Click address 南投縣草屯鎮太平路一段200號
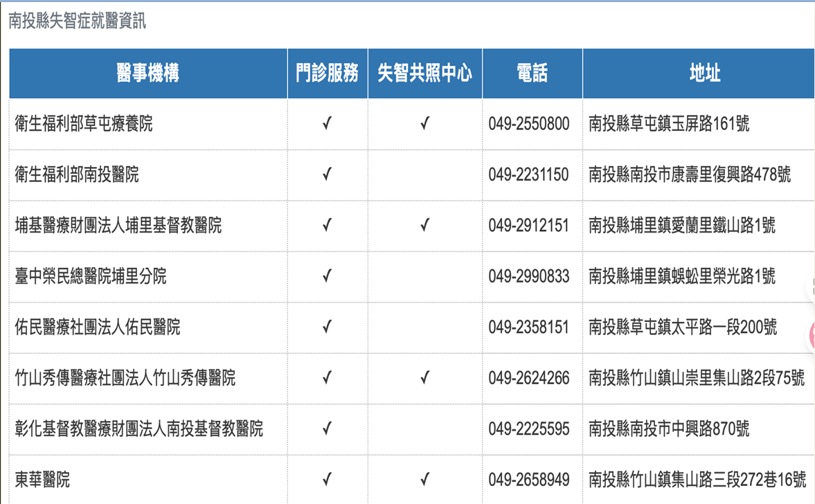The height and width of the screenshot is (504, 815). coord(683,327)
